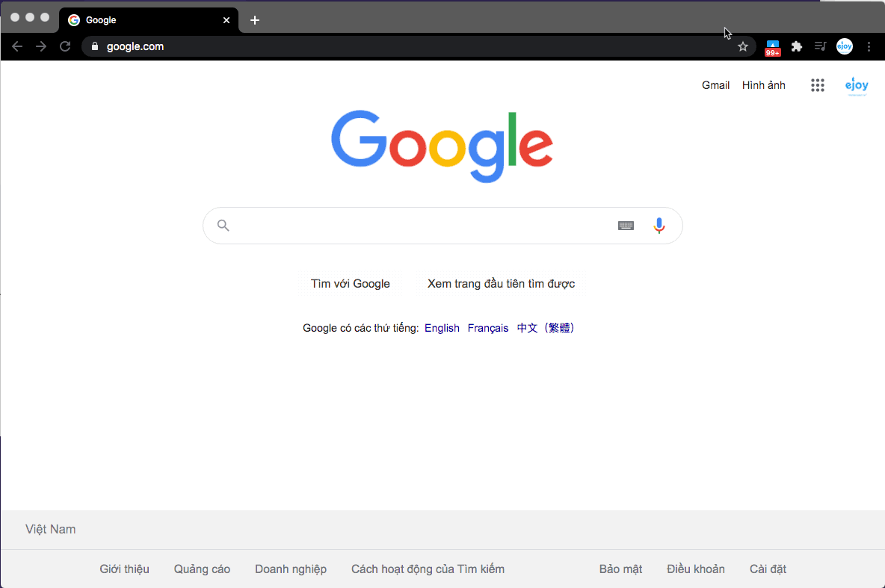Open Chrome's three-dot menu
The image size is (885, 588).
869,46
